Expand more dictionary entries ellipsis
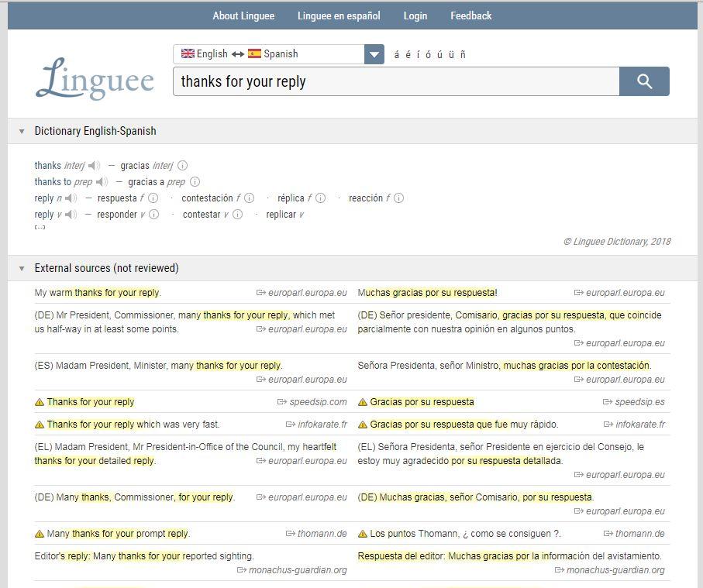The height and width of the screenshot is (588, 703). (40, 227)
